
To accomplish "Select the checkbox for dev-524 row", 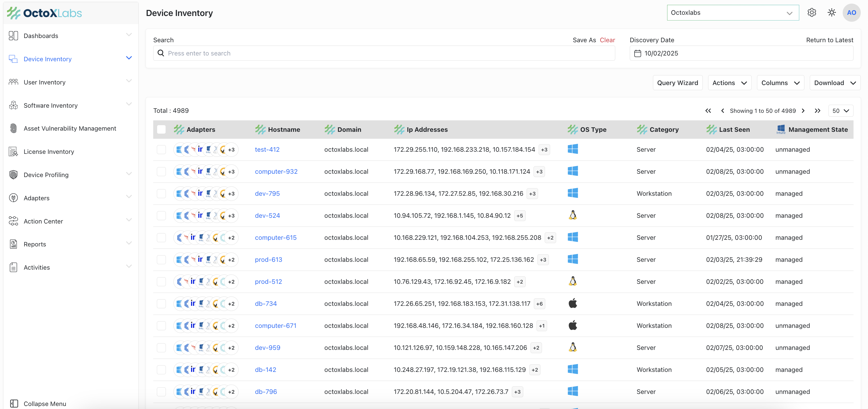I will [x=161, y=216].
